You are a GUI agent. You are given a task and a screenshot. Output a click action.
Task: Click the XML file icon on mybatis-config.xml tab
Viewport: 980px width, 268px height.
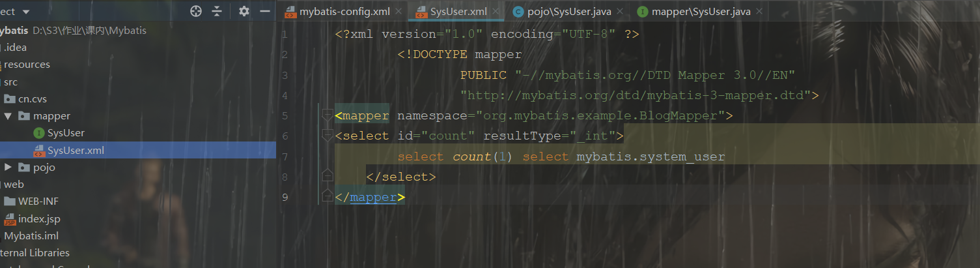290,12
